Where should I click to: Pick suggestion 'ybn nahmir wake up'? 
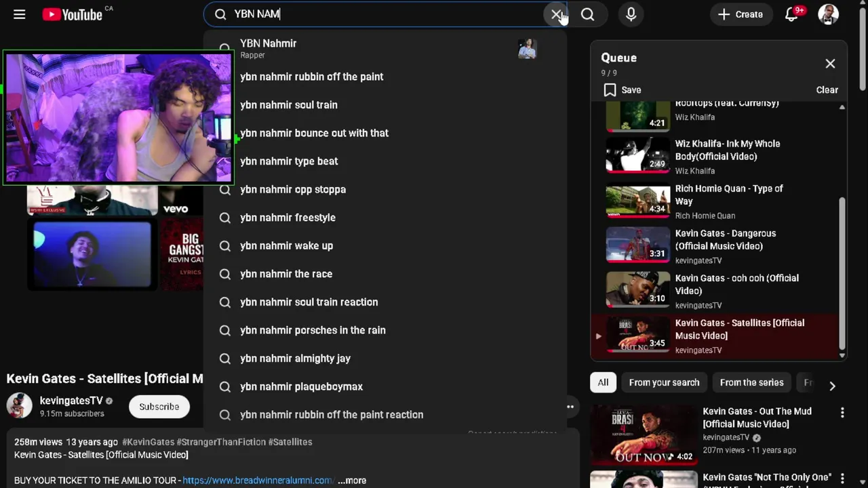point(384,245)
